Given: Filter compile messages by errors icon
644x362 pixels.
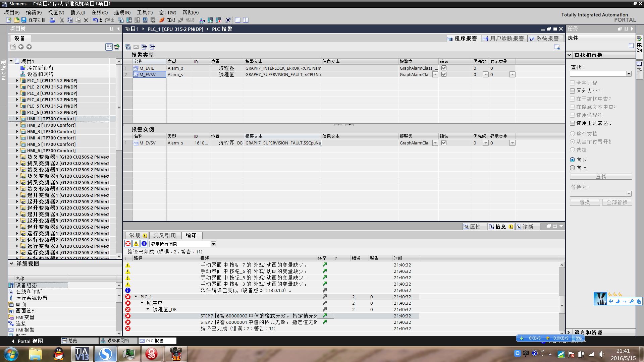Looking at the screenshot, I should [128, 244].
